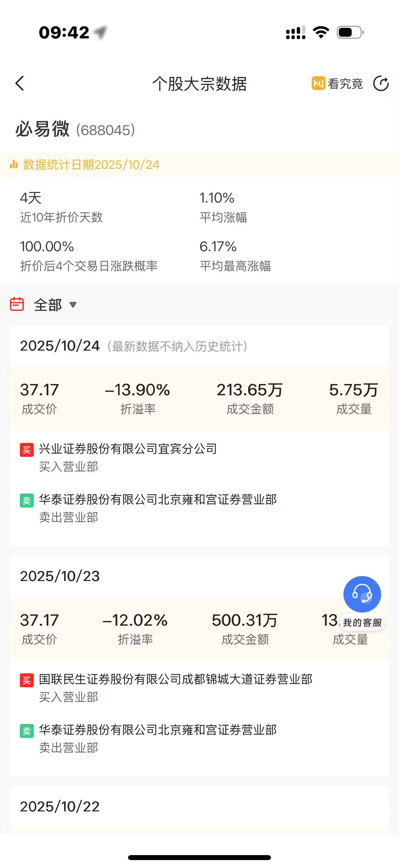Tap the 500.31万 成交金额 value
This screenshot has height=868, width=399.
pos(245,620)
